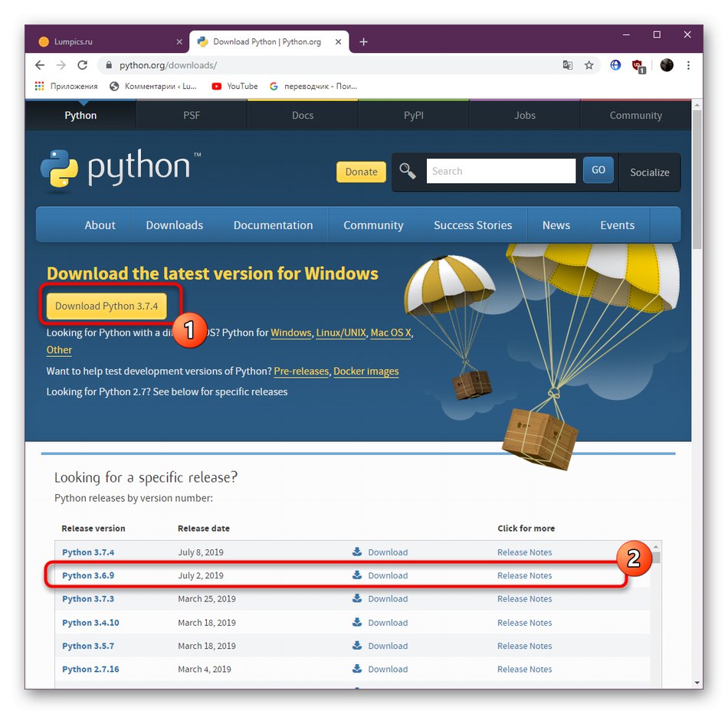
Task: Open the News menu
Action: (556, 225)
